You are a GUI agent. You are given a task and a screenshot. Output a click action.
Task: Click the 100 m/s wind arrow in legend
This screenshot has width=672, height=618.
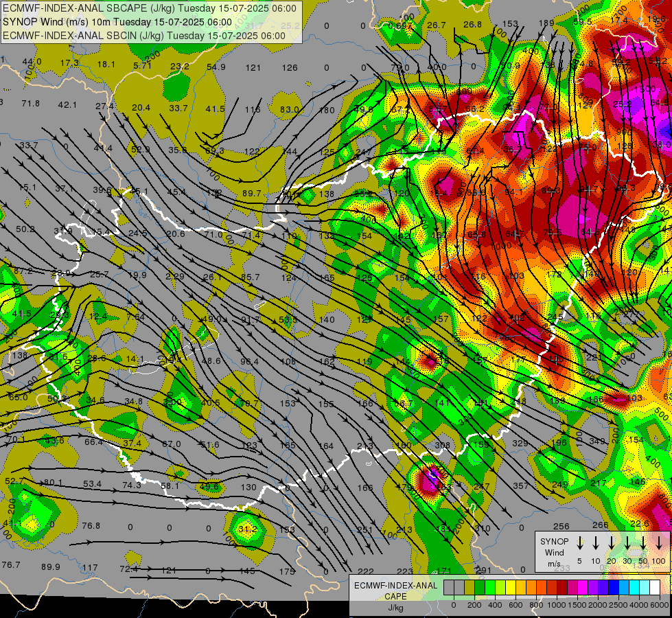(x=659, y=543)
